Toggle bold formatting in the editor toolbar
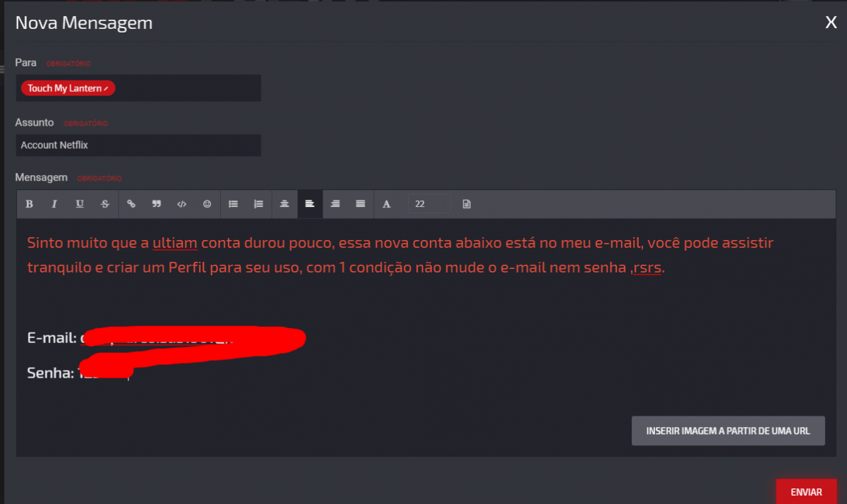Viewport: 847px width, 504px height. (x=30, y=204)
